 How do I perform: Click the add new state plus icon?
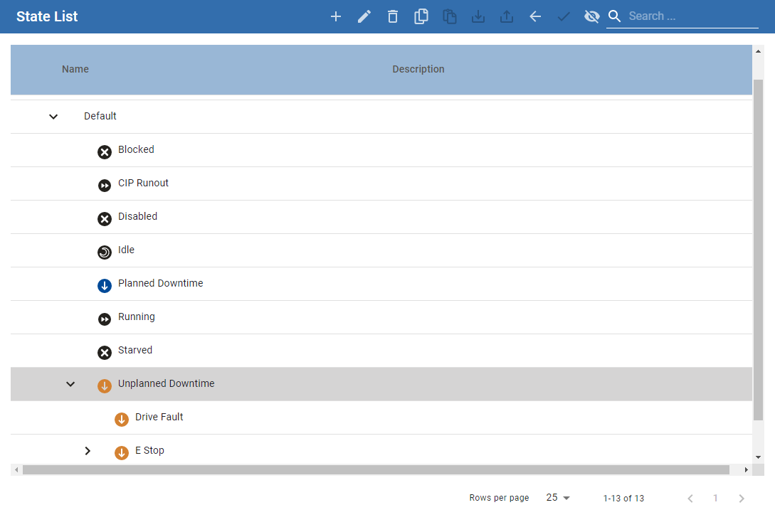[336, 16]
